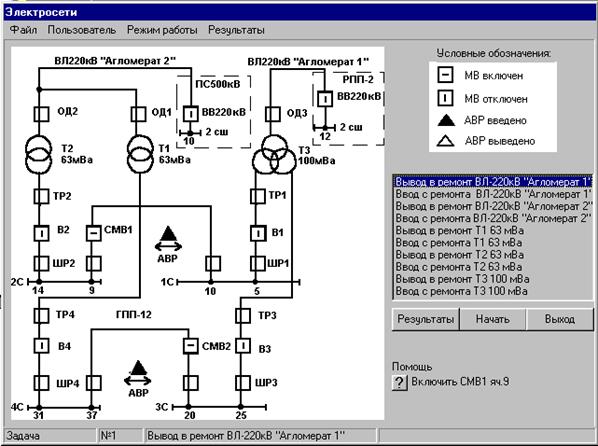Open the Файл menu

(23, 30)
